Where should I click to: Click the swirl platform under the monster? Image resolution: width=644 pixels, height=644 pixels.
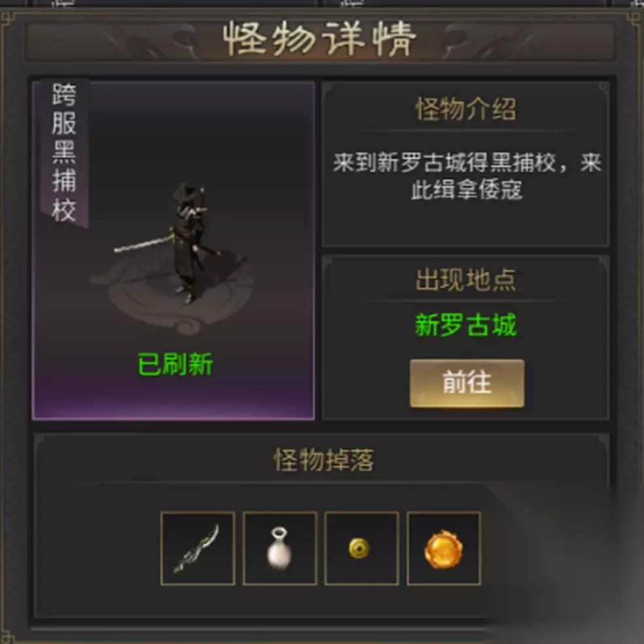[173, 296]
